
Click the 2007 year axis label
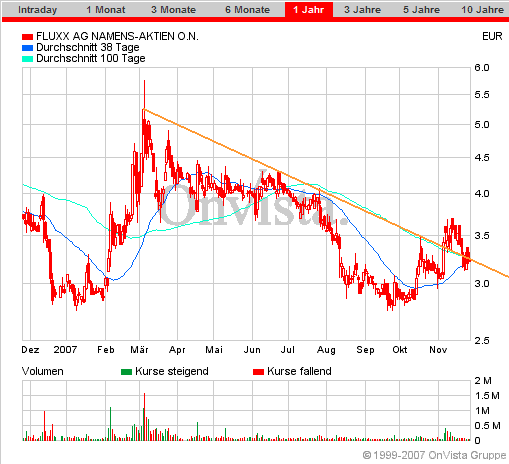pyautogui.click(x=65, y=350)
